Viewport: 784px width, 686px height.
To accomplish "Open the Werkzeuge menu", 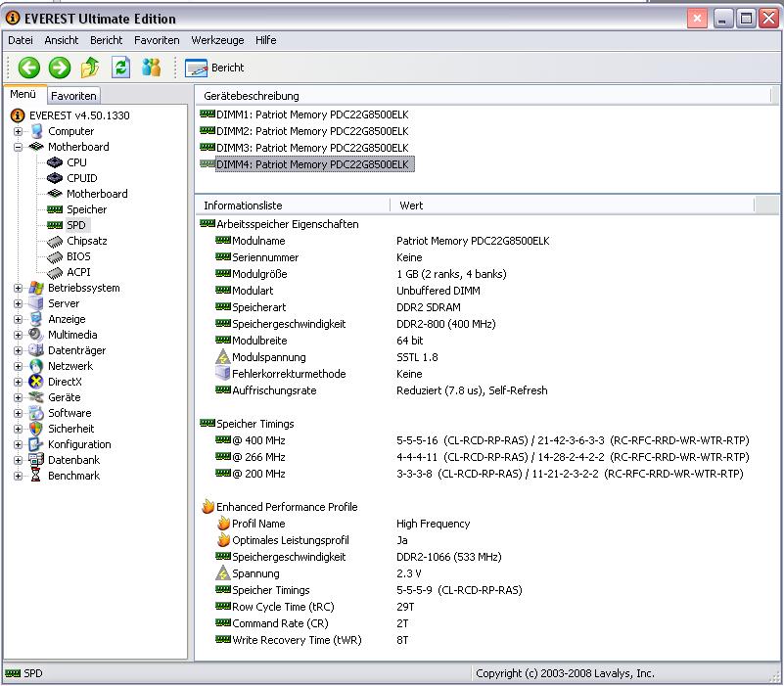I will click(217, 40).
